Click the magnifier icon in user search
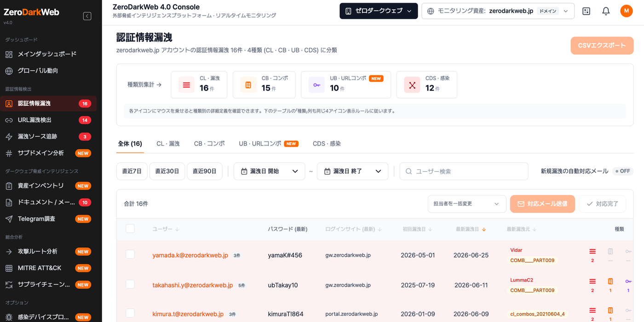This screenshot has height=322, width=644. pos(408,171)
